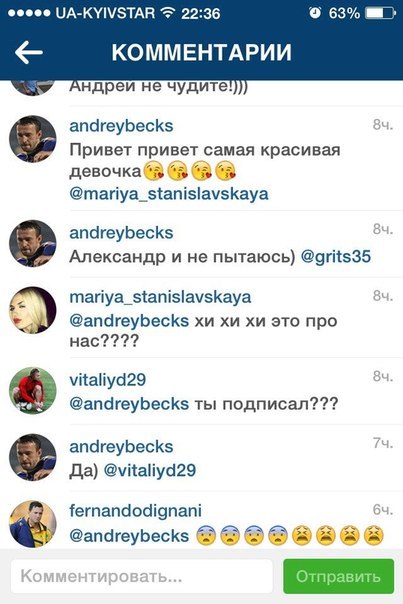Screen dimensions: 403x604
Task: Open vitaliyd29's profile picture
Action: 33,390
